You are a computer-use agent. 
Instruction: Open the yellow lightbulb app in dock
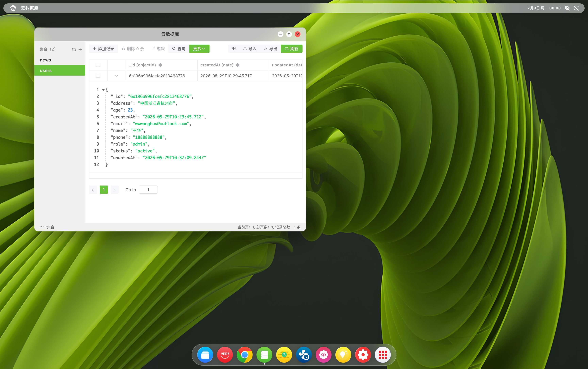pos(343,355)
